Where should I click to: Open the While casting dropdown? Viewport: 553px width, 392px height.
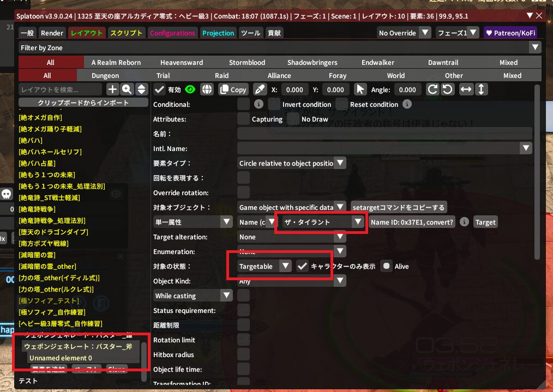pyautogui.click(x=193, y=295)
